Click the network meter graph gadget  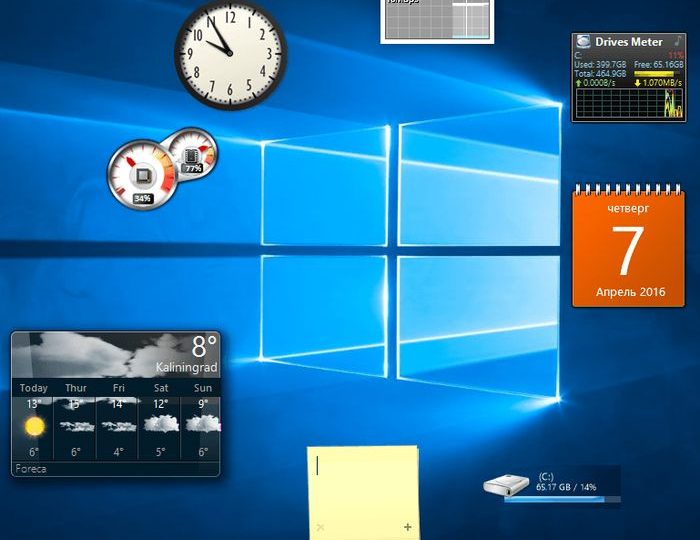point(438,20)
